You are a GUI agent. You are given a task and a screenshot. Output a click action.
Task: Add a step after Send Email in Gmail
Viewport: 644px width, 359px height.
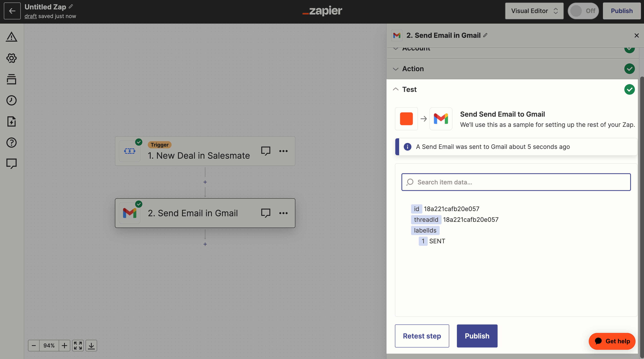205,244
